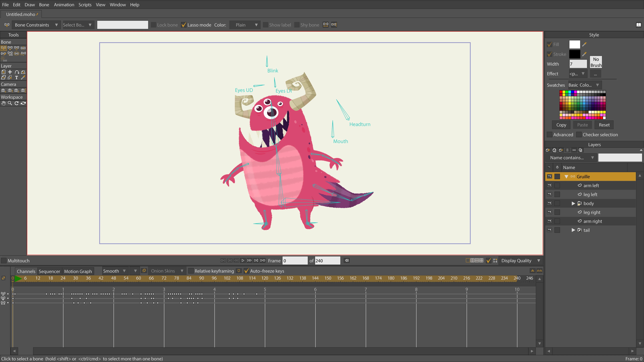Screen dimensions: 644x362
Task: Switch to the Motion Graph tab
Action: [x=78, y=271]
